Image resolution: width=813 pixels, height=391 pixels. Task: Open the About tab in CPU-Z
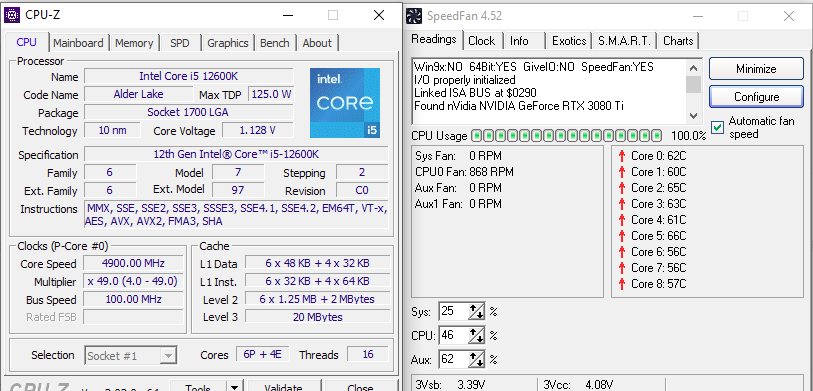click(x=317, y=43)
